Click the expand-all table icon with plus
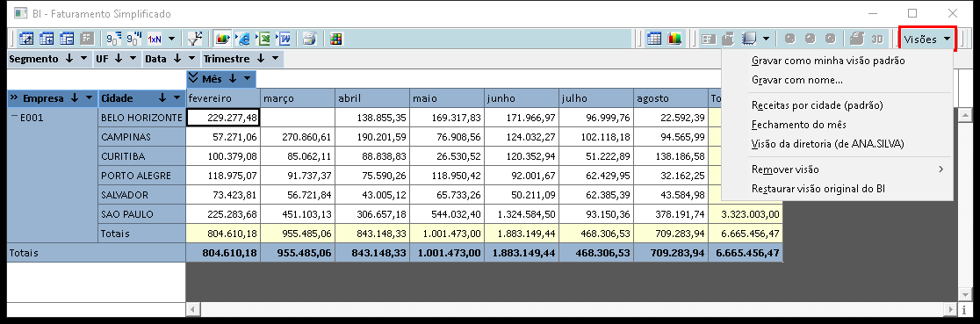This screenshot has height=324, width=980. [x=47, y=39]
